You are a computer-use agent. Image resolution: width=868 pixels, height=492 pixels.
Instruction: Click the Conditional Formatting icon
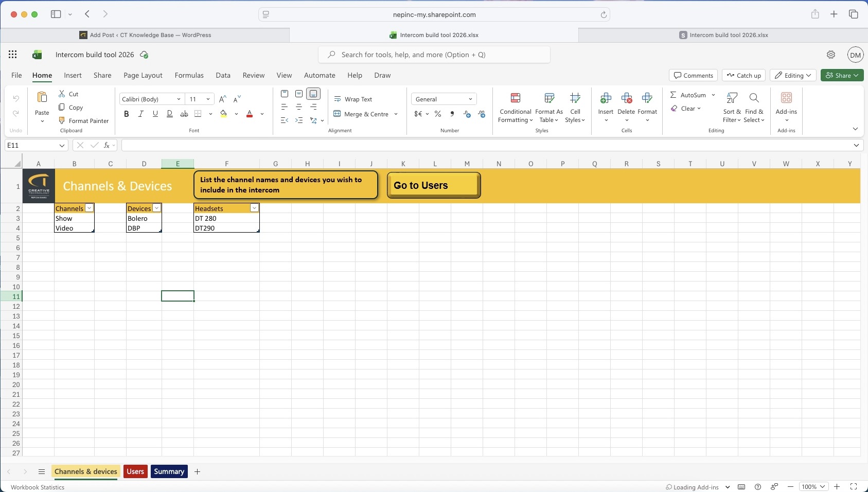tap(515, 98)
